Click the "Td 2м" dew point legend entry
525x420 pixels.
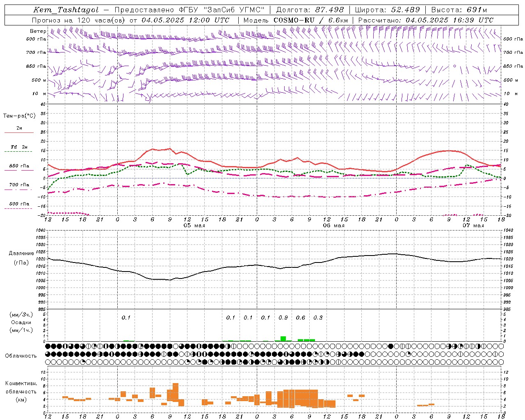19,147
